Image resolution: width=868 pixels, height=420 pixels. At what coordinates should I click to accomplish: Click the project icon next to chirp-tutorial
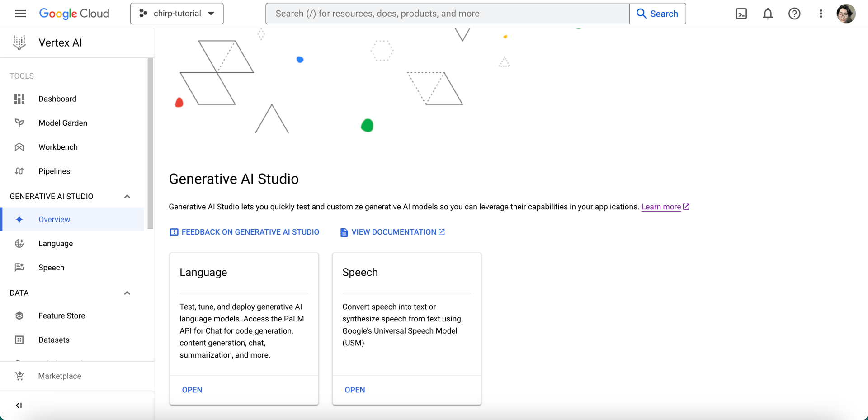tap(143, 14)
